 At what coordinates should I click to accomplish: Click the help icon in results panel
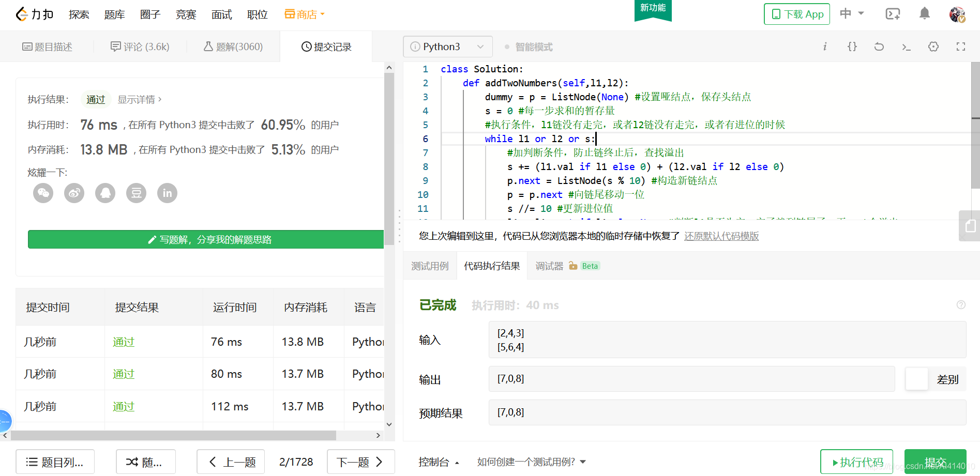click(961, 305)
